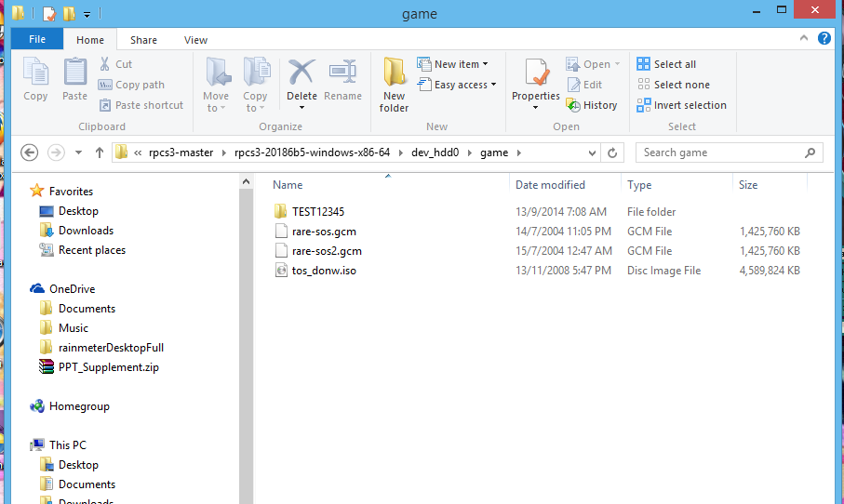Refresh the current folder view

point(612,153)
